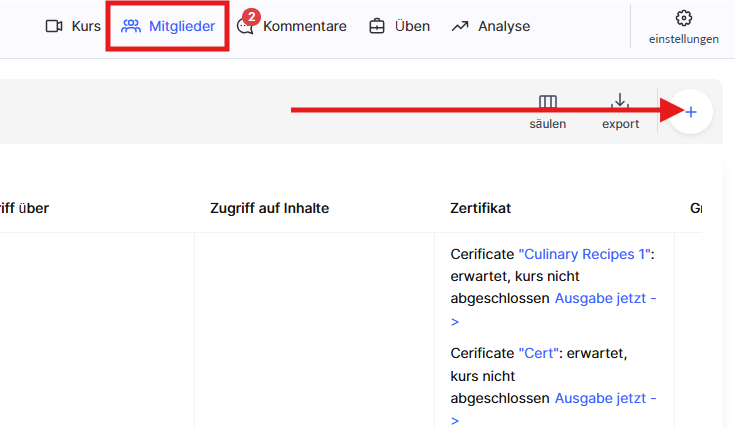735x428 pixels.
Task: Click the export text label
Action: [x=620, y=124]
